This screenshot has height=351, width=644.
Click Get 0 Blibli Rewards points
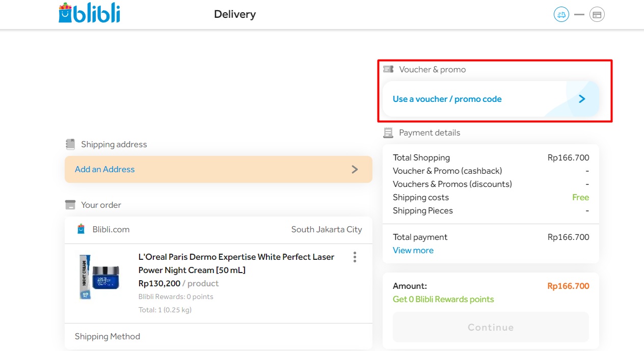click(443, 299)
